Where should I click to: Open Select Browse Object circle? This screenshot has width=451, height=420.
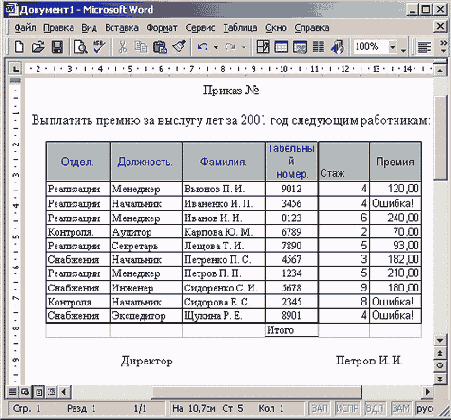click(440, 366)
